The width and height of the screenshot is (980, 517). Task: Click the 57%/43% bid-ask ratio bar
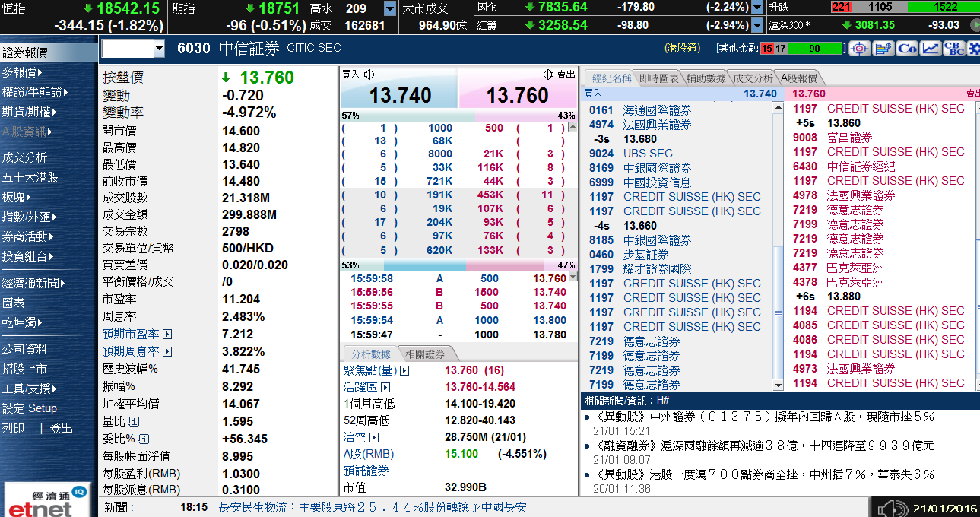tap(459, 116)
